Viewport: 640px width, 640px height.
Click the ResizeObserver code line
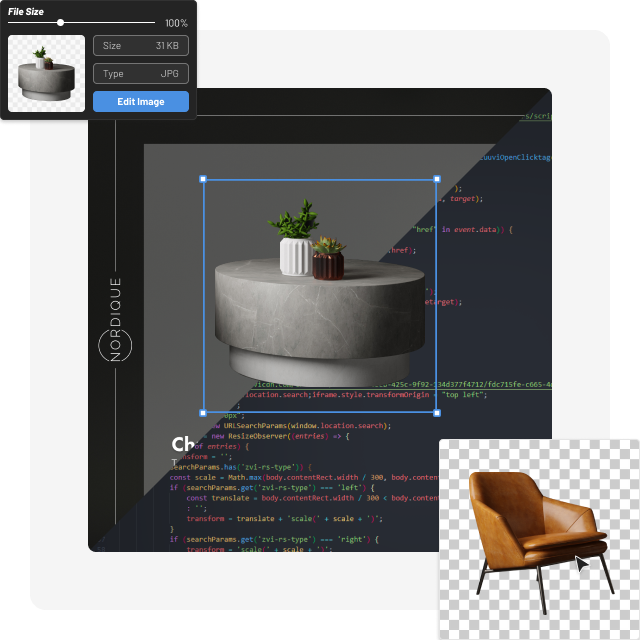click(x=290, y=439)
